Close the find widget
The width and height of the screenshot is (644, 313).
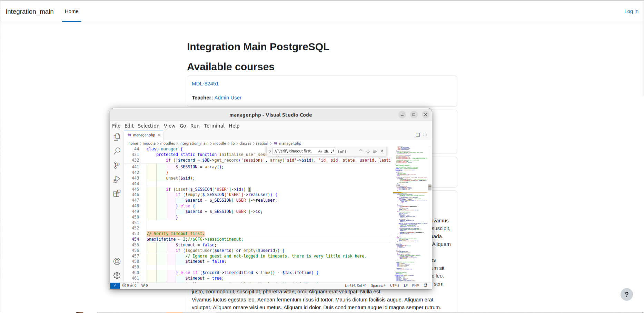tap(382, 151)
